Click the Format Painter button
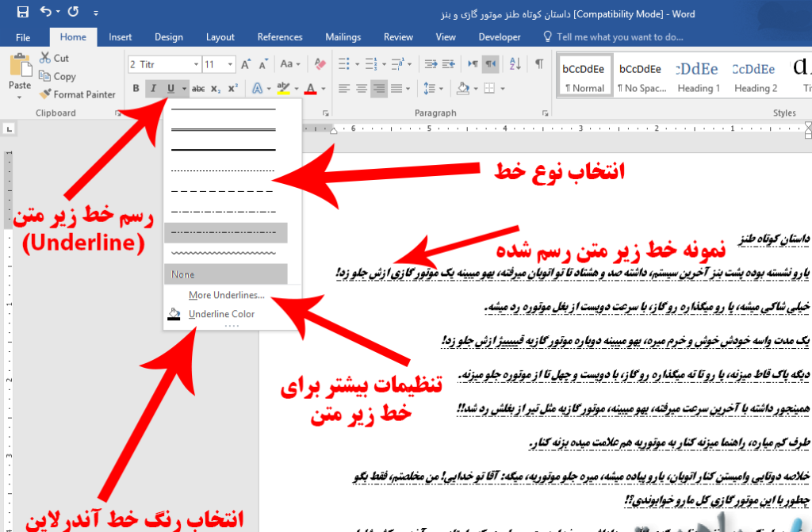 [x=78, y=94]
